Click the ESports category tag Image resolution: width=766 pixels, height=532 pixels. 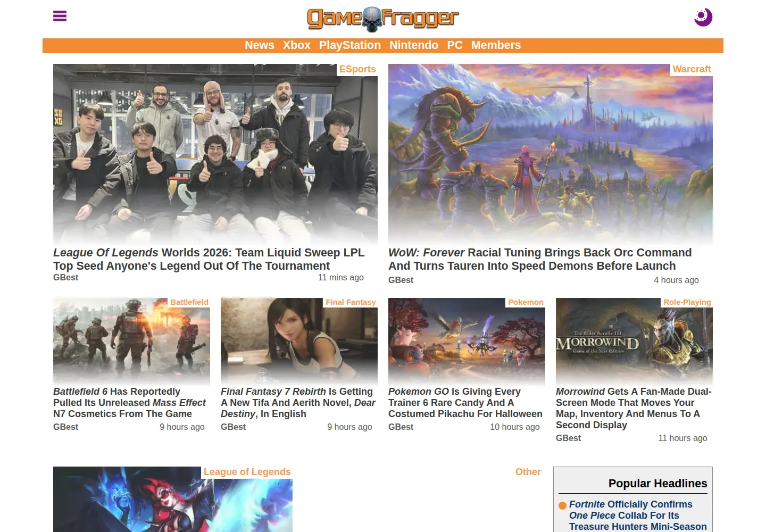tap(357, 69)
